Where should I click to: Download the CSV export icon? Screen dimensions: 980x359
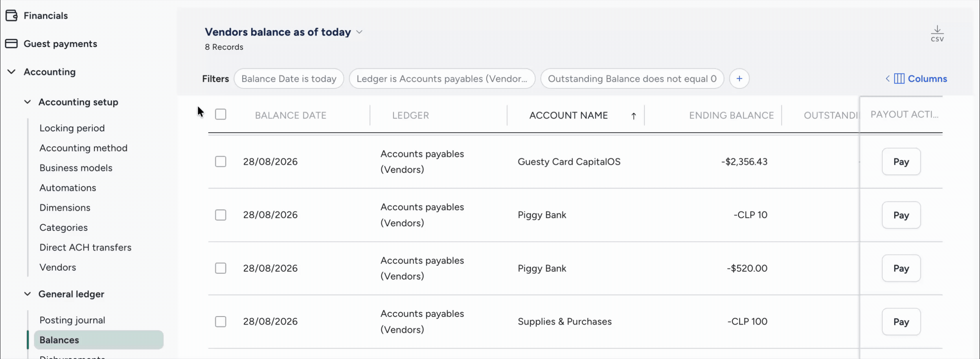pyautogui.click(x=937, y=34)
